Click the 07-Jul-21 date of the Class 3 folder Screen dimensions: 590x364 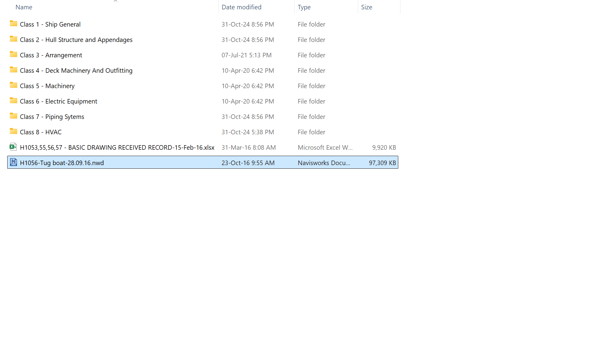(246, 55)
